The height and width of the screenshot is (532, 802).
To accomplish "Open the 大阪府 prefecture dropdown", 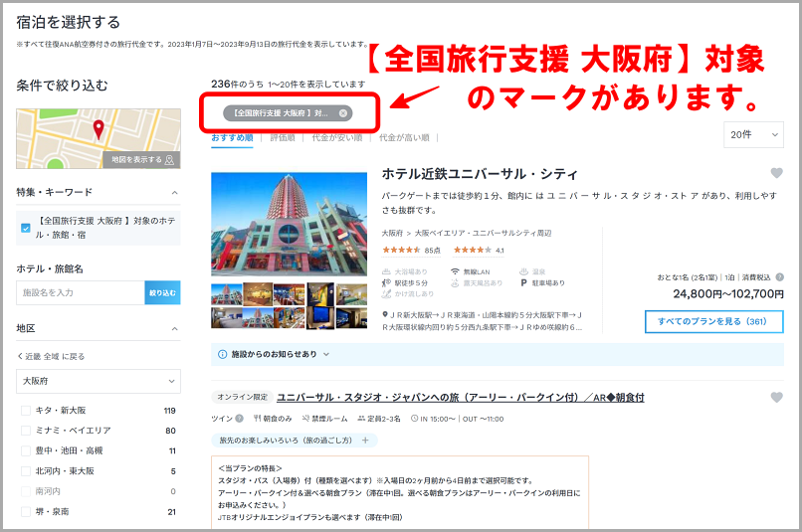I will point(99,381).
